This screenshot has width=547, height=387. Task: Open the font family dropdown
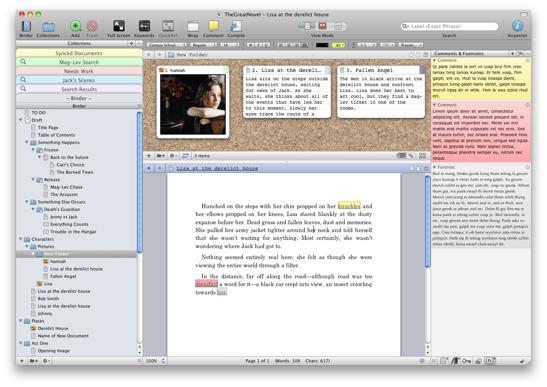click(x=167, y=45)
